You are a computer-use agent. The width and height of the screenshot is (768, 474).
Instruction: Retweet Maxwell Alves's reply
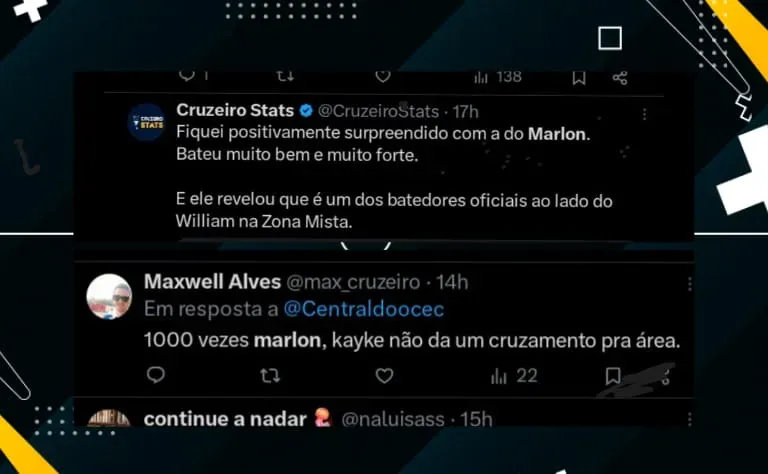pyautogui.click(x=270, y=376)
